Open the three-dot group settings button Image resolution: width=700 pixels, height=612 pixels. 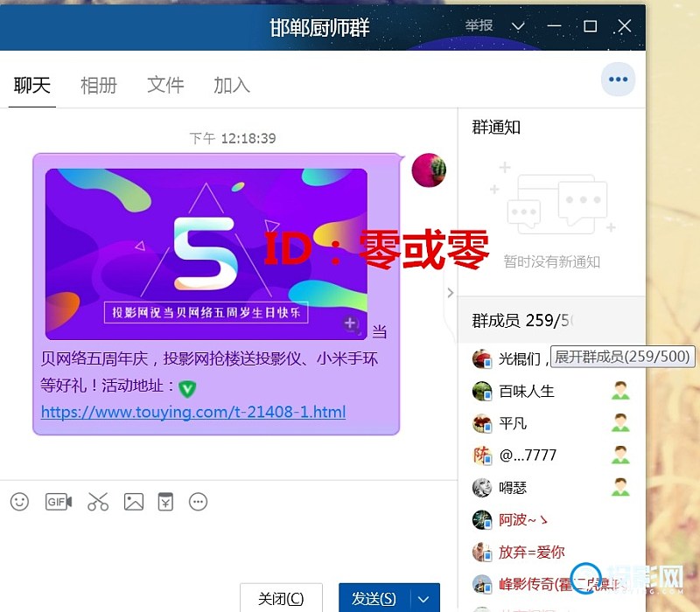619,80
